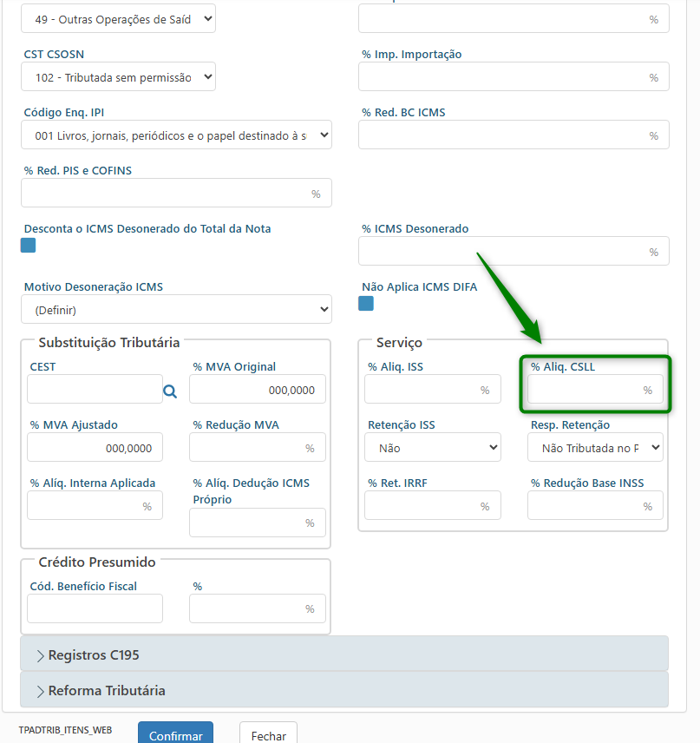Open the 49 - Outras Operações dropdown
Viewport: 700px width, 743px height.
118,19
